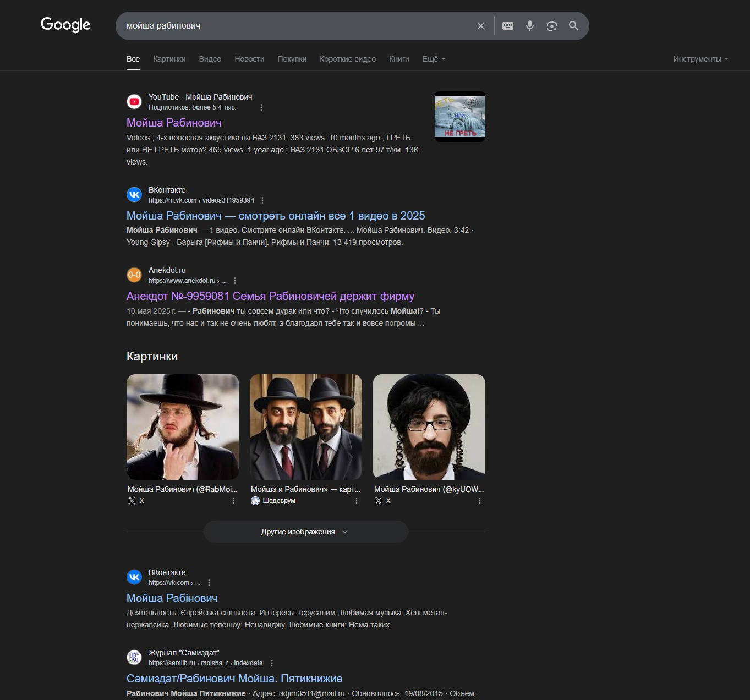Select the Короткие видео tab
Viewport: 750px width, 700px height.
click(348, 59)
